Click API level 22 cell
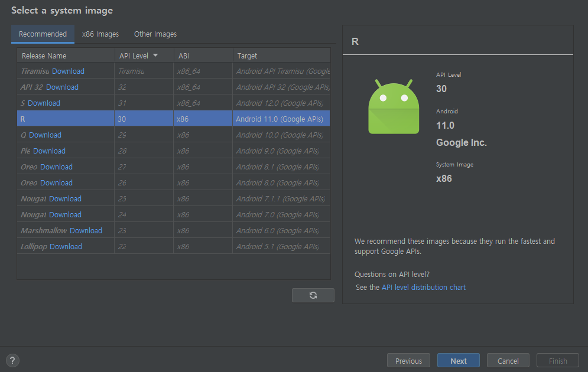The width and height of the screenshot is (588, 372). (144, 246)
